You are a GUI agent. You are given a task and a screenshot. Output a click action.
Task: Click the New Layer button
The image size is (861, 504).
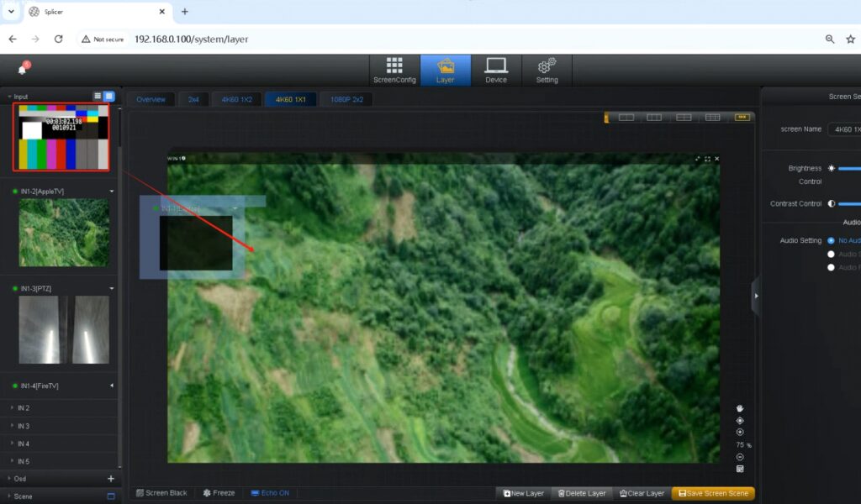pyautogui.click(x=524, y=494)
